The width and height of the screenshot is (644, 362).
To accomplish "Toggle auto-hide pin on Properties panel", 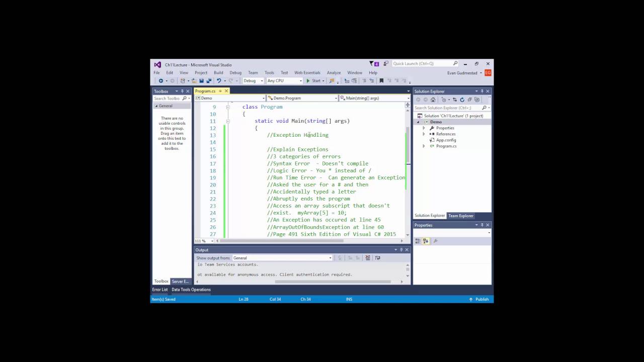I will coord(482,225).
